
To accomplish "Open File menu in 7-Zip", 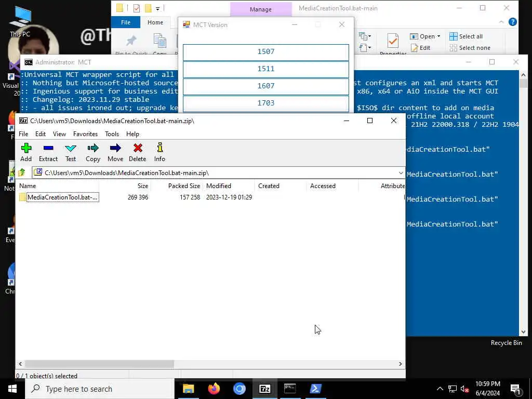I will [23, 134].
